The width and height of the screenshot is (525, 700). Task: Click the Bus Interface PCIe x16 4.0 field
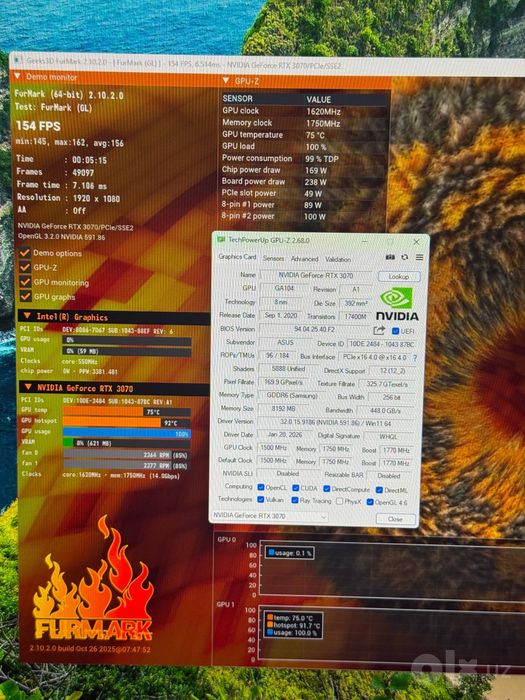pos(375,358)
